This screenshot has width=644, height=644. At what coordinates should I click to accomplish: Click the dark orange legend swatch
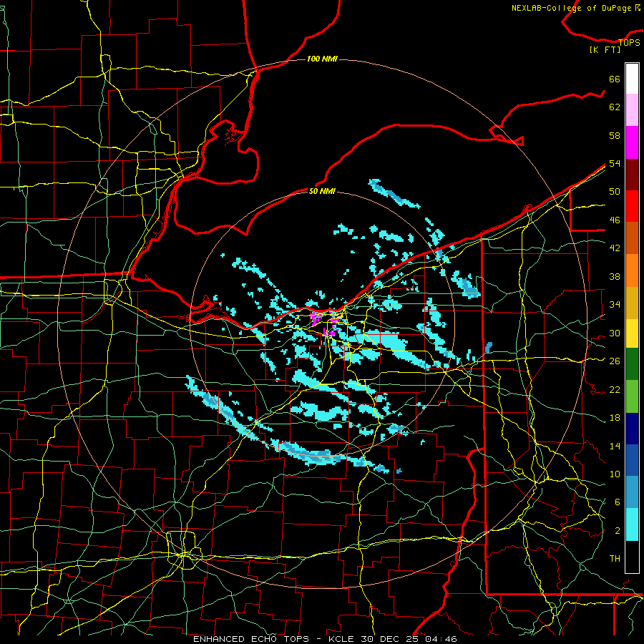pos(632,238)
